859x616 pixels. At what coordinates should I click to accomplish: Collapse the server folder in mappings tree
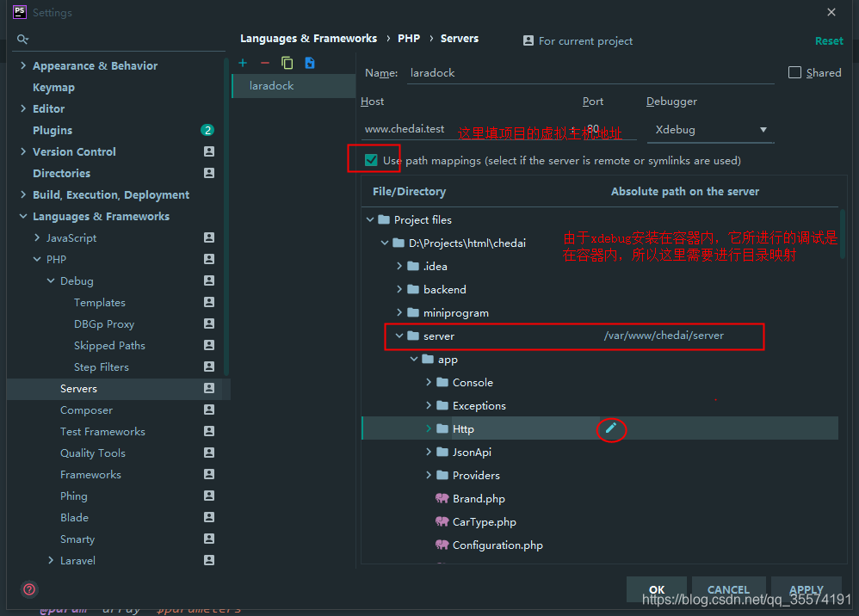click(x=399, y=336)
